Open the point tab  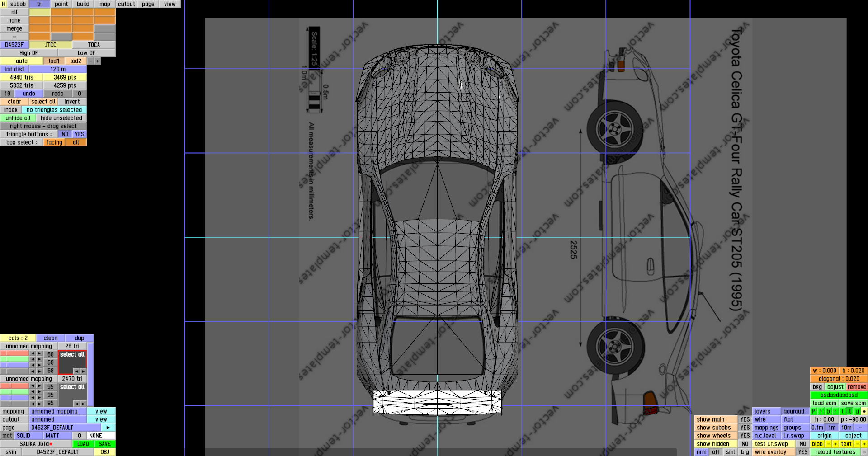click(61, 4)
